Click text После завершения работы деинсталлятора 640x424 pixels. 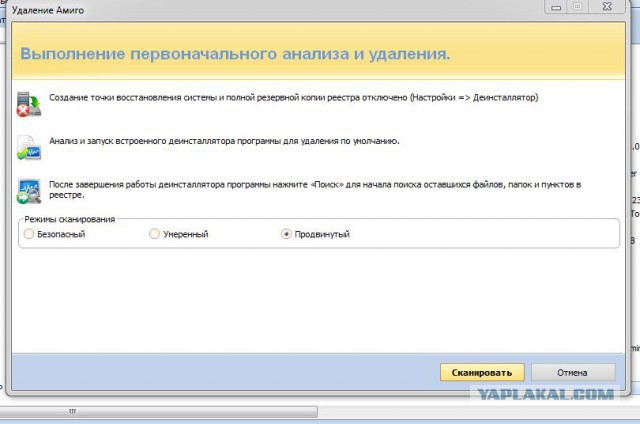pos(315,190)
